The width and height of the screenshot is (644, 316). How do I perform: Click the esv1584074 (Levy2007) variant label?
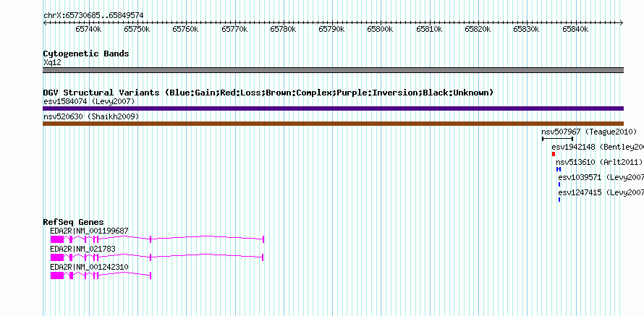click(89, 101)
